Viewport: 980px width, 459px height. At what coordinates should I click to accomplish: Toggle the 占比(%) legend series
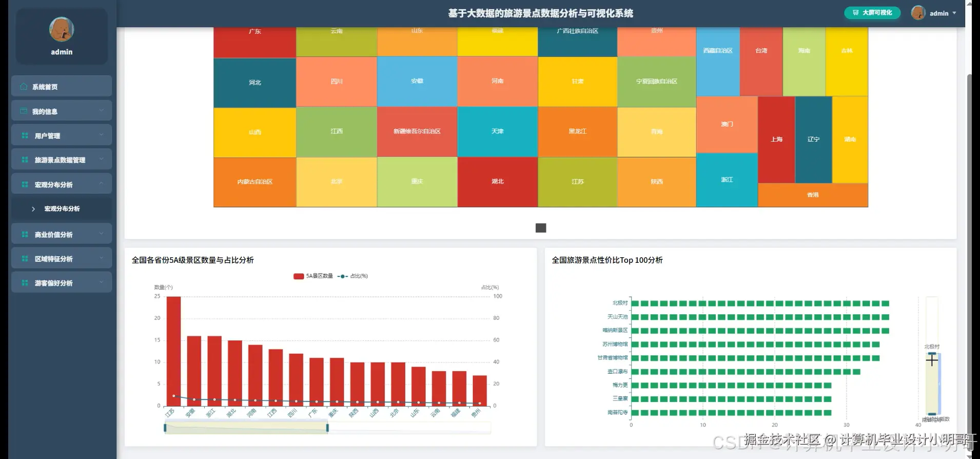[352, 276]
